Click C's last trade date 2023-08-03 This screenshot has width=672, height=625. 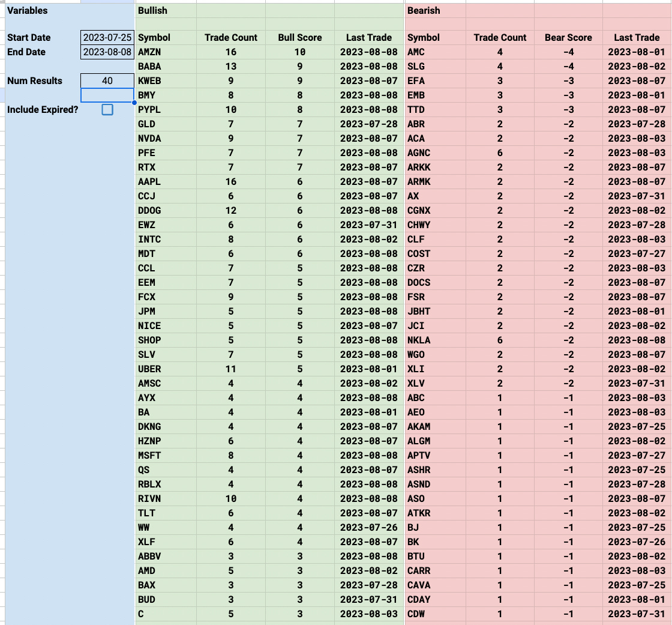[x=369, y=614]
